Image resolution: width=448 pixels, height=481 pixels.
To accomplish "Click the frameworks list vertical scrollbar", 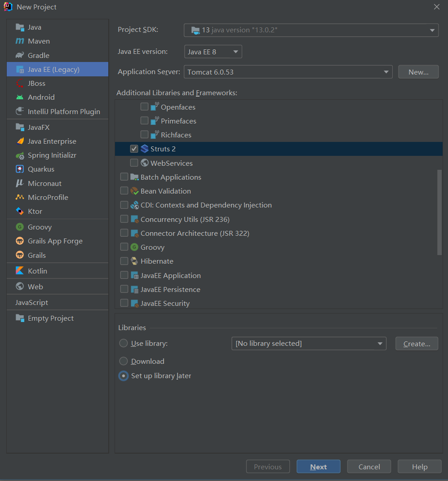I will click(x=439, y=212).
